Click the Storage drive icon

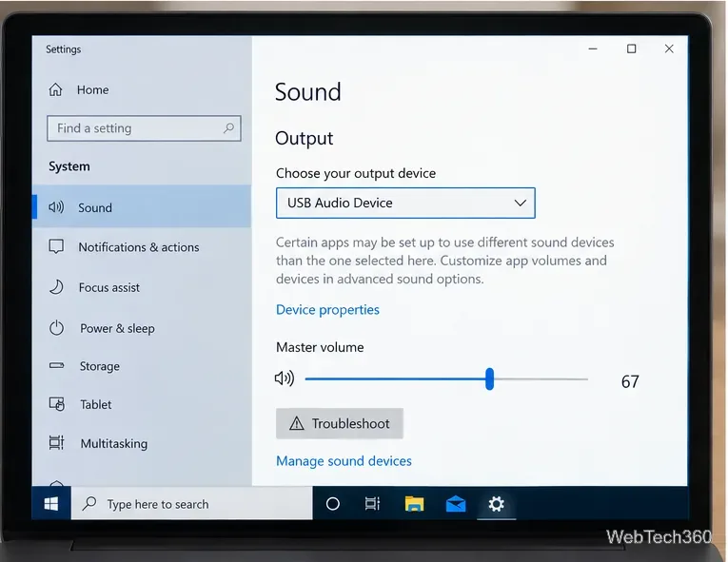57,366
